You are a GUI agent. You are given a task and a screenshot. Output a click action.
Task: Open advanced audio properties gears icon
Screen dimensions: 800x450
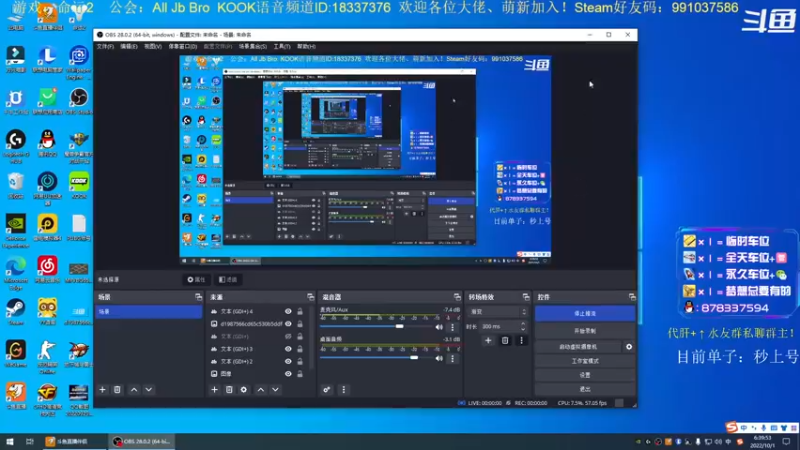click(x=327, y=390)
